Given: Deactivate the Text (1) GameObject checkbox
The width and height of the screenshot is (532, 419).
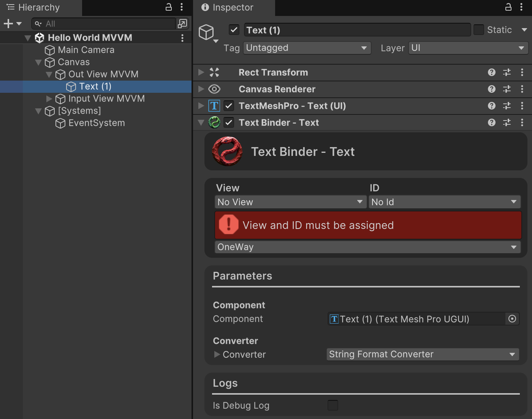Looking at the screenshot, I should (x=234, y=30).
